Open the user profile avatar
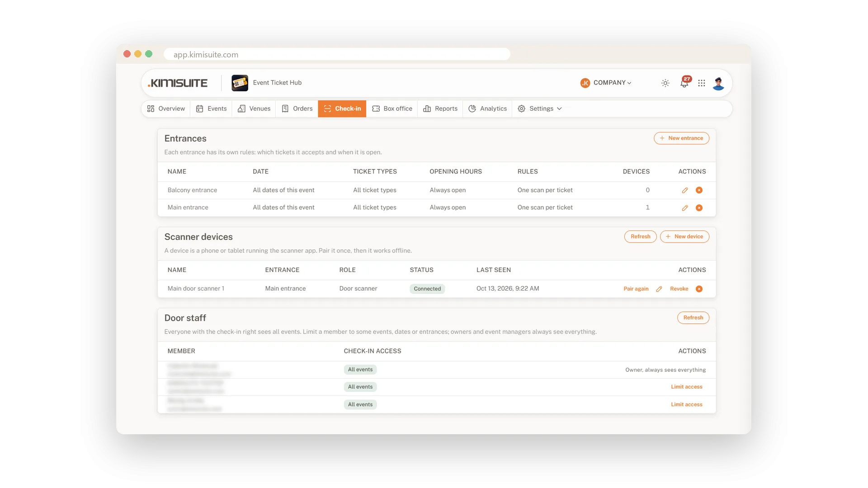Screen dimensions: 868x488 pyautogui.click(x=718, y=83)
